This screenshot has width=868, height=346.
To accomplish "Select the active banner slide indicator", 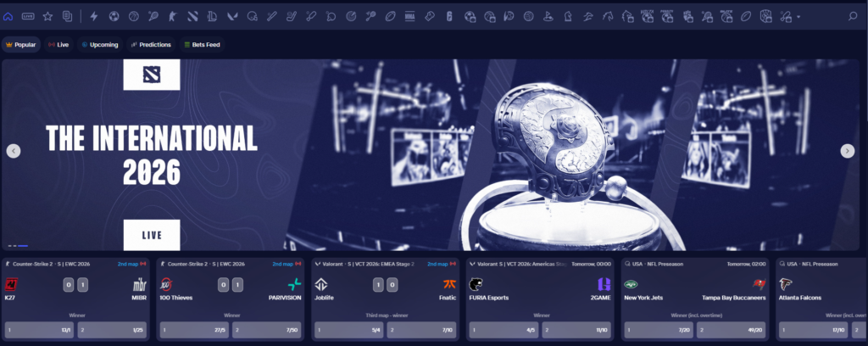I will [x=23, y=246].
